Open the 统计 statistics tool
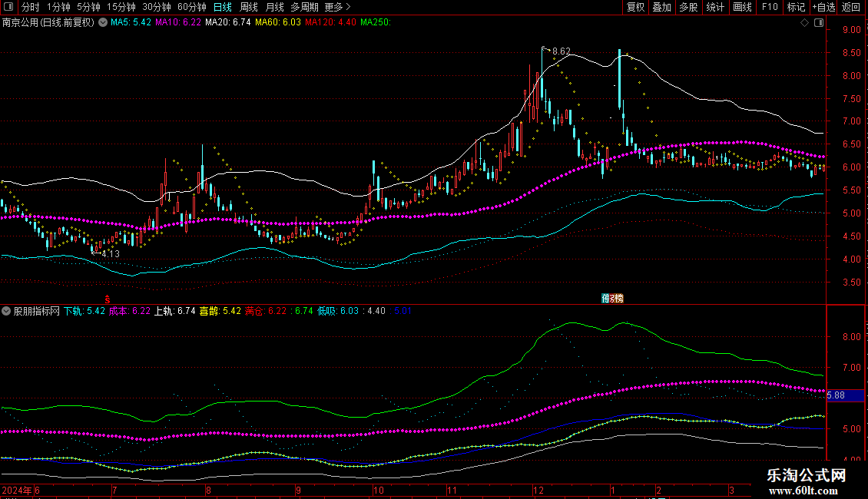 pos(715,7)
